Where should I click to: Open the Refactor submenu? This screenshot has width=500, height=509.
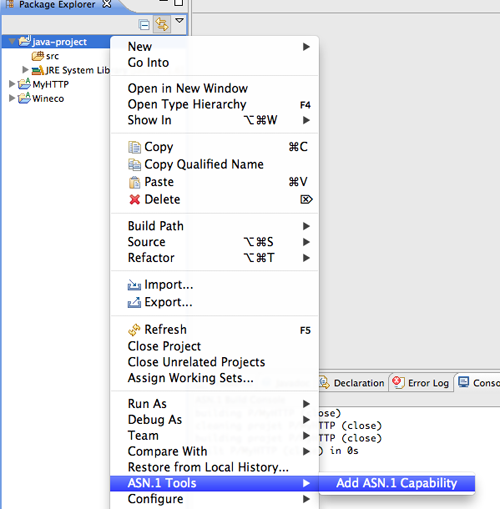click(214, 258)
